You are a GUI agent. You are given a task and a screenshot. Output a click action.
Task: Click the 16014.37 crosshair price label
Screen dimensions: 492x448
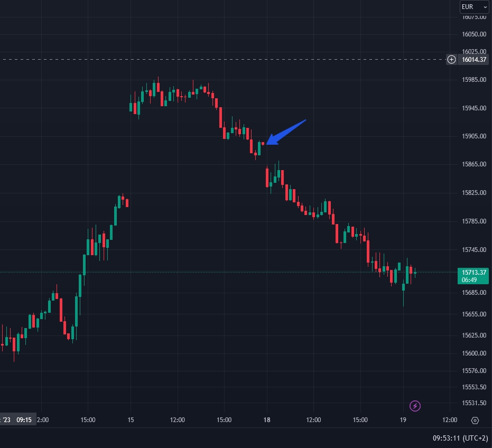(474, 60)
